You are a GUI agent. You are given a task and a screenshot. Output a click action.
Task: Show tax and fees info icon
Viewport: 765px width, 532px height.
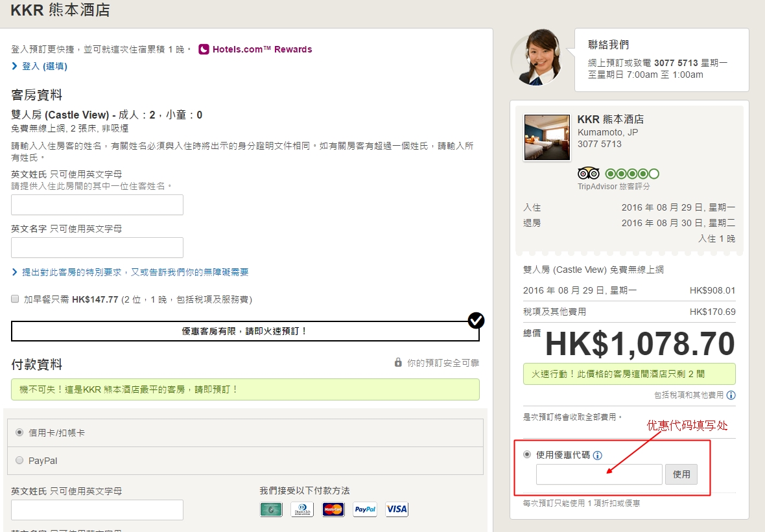(x=731, y=395)
